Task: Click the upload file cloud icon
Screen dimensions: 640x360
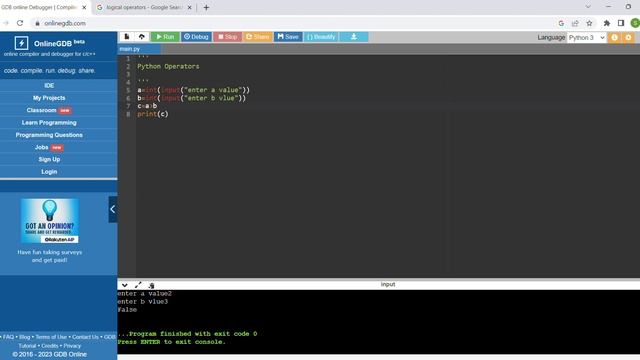Action: pos(142,37)
